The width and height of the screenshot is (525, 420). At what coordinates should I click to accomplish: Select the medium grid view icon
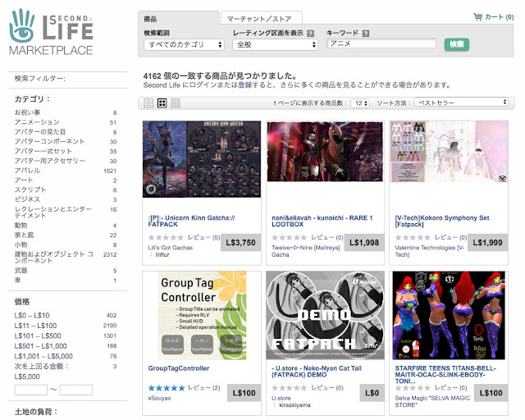tap(162, 103)
